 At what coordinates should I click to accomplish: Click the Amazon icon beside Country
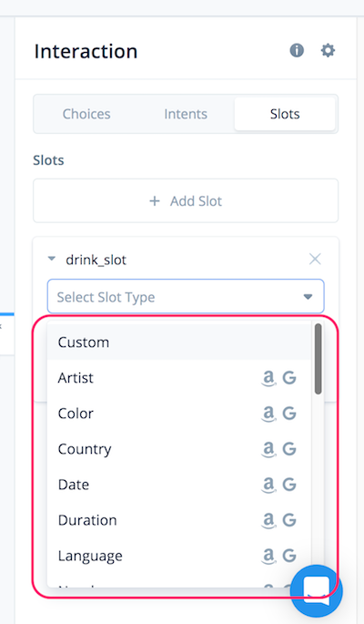[x=268, y=449]
